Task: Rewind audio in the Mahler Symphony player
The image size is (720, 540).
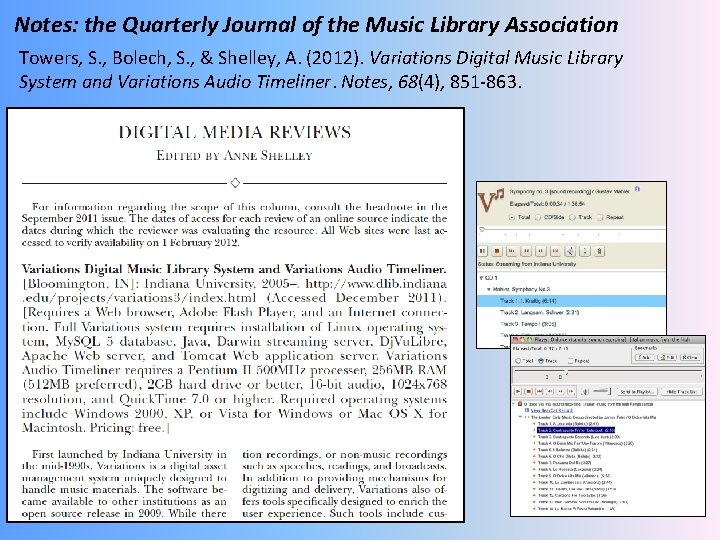Action: (x=526, y=251)
